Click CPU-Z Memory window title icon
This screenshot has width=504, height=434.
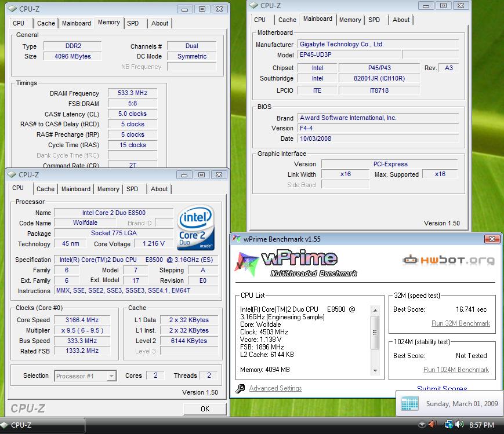(x=12, y=9)
